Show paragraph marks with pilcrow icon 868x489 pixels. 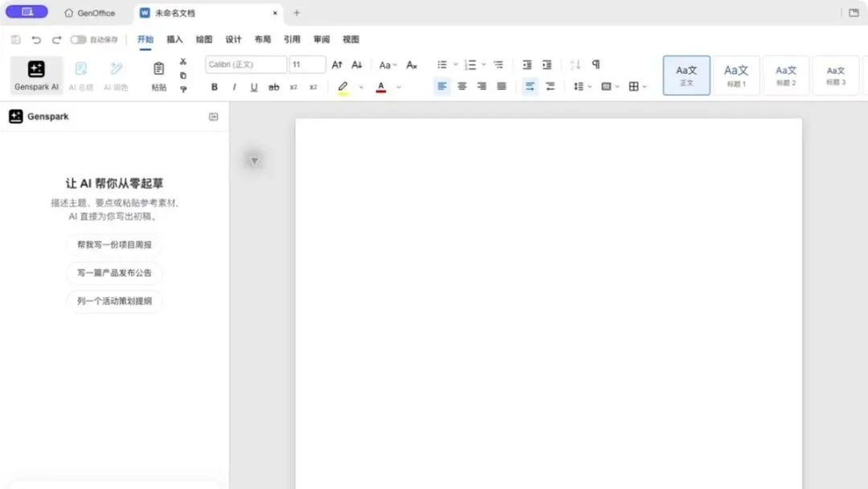point(596,64)
